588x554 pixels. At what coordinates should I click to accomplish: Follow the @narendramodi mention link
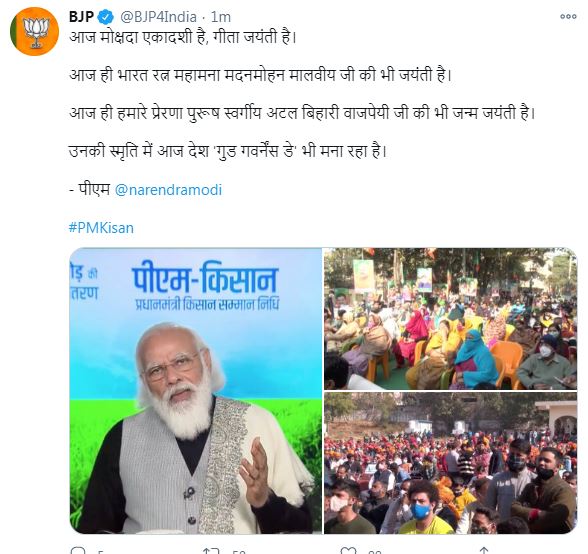click(168, 190)
